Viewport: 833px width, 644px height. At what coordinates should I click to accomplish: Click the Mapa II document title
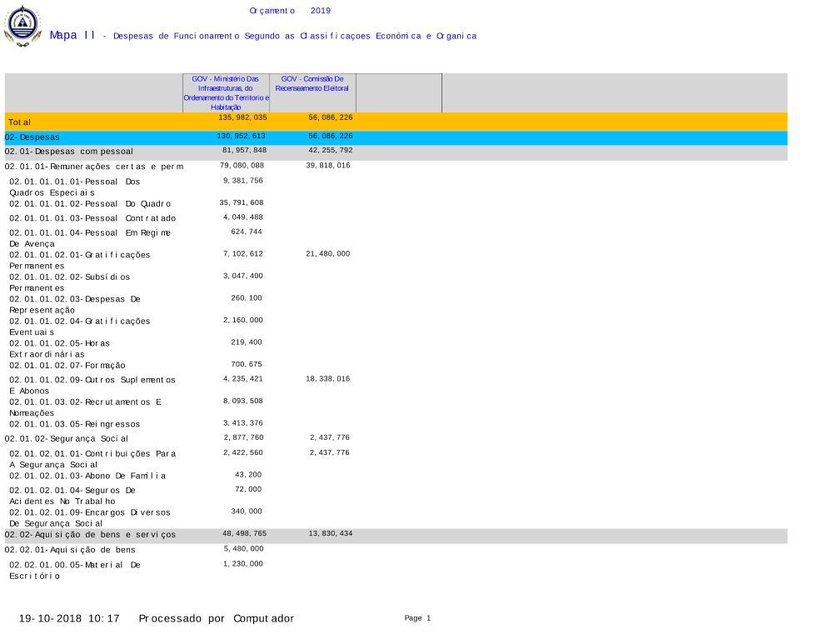point(72,35)
